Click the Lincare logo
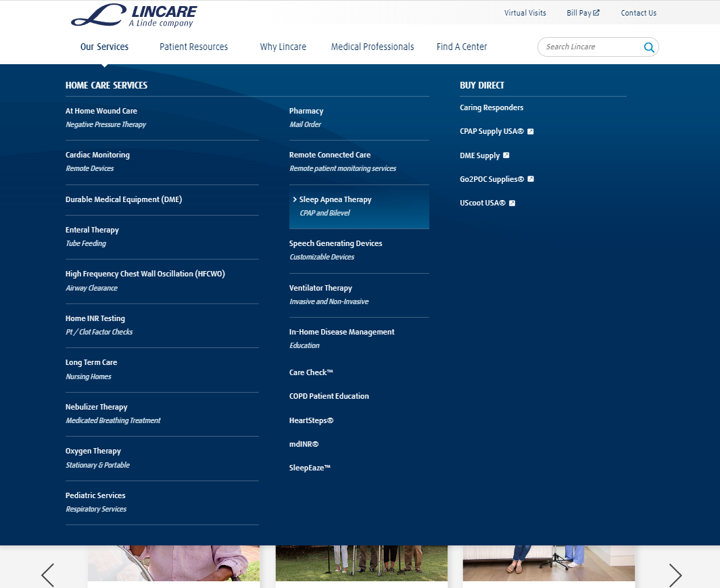Image resolution: width=720 pixels, height=588 pixels. (134, 16)
